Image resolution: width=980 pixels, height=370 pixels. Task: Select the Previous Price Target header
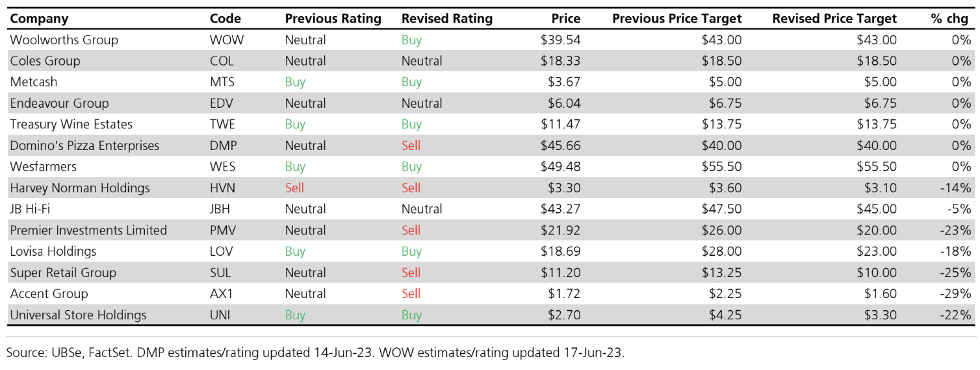tap(677, 19)
